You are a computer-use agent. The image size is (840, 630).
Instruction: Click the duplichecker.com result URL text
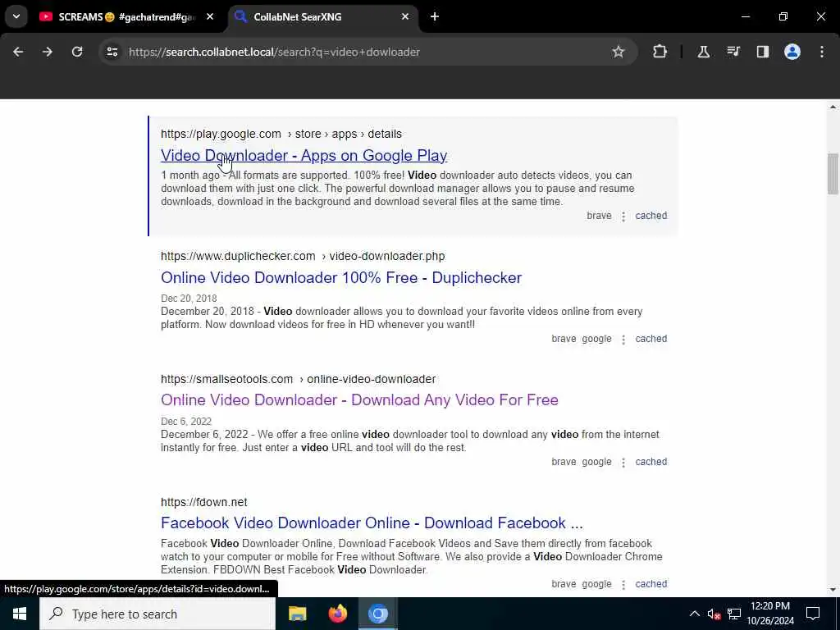click(x=303, y=256)
